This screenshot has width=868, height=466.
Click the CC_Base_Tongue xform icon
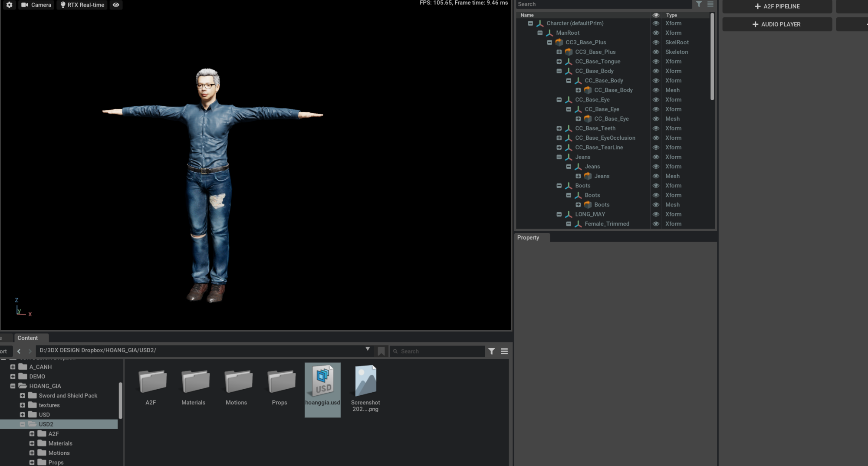[x=569, y=62]
